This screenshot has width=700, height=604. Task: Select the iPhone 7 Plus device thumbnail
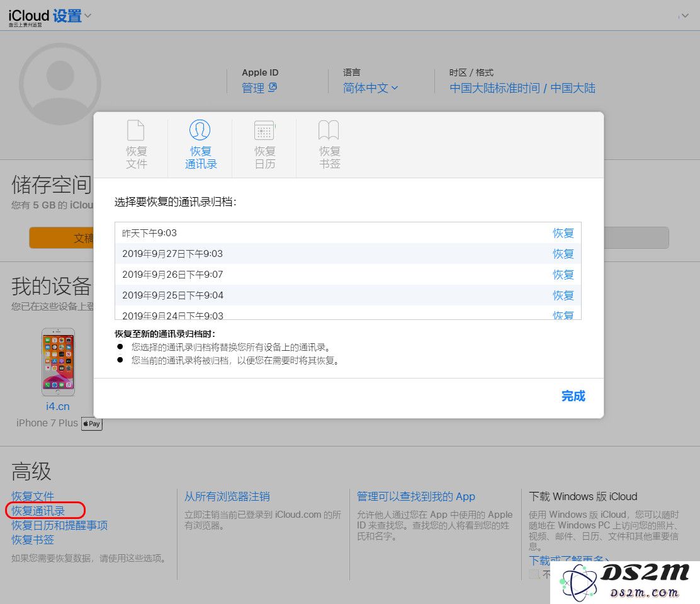tap(58, 362)
